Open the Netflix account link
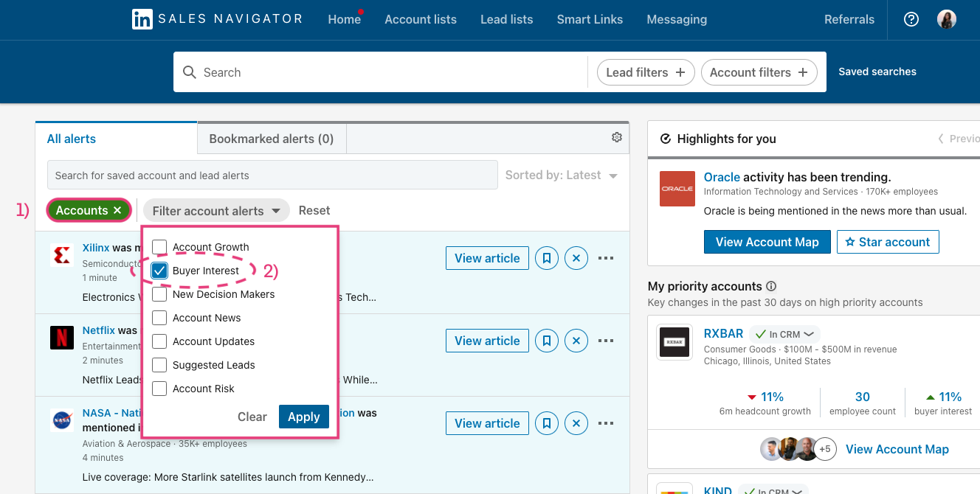This screenshot has height=494, width=980. tap(99, 330)
